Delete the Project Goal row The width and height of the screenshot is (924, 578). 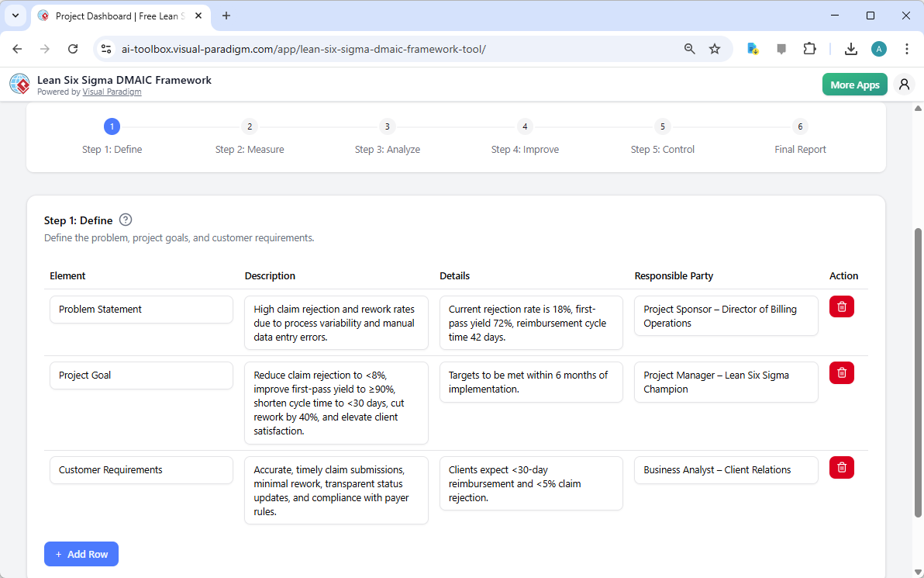841,372
